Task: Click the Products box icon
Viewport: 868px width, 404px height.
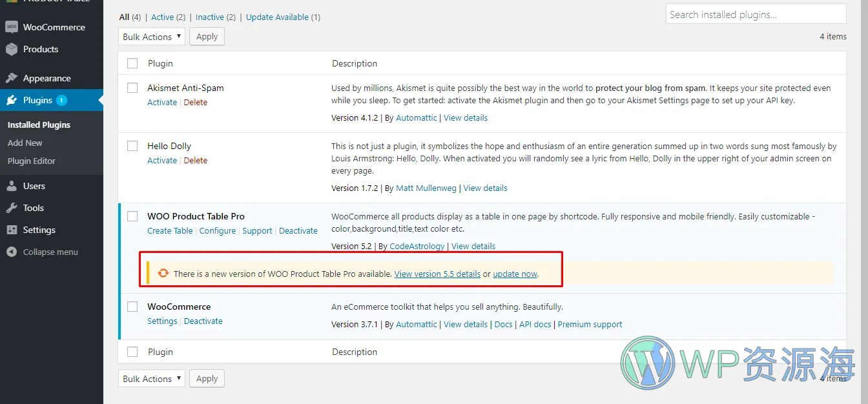Action: 11,49
